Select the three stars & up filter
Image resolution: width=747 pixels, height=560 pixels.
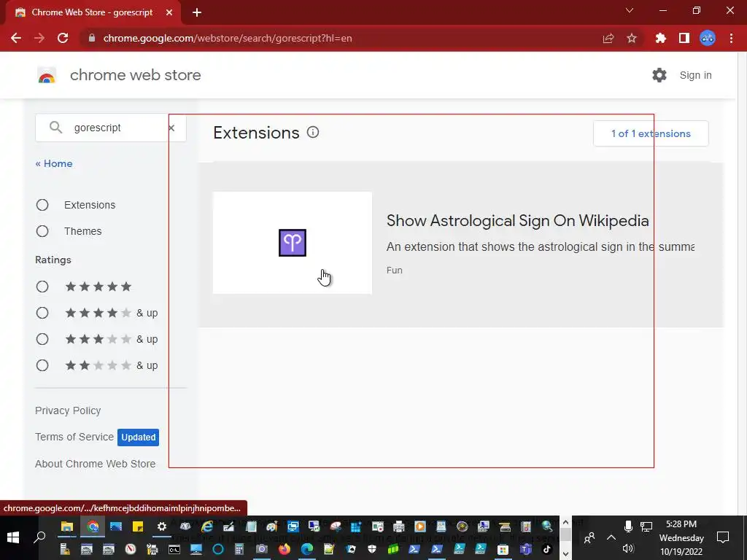coord(42,339)
